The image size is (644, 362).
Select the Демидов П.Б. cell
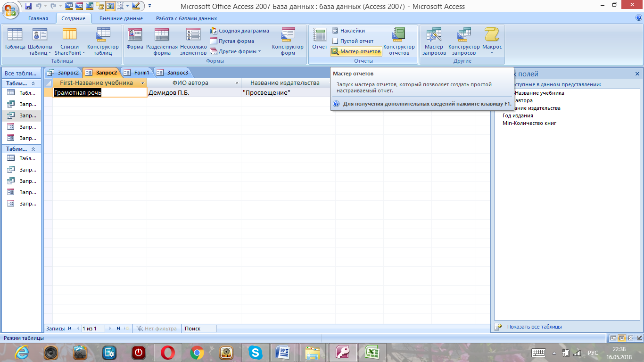(194, 93)
